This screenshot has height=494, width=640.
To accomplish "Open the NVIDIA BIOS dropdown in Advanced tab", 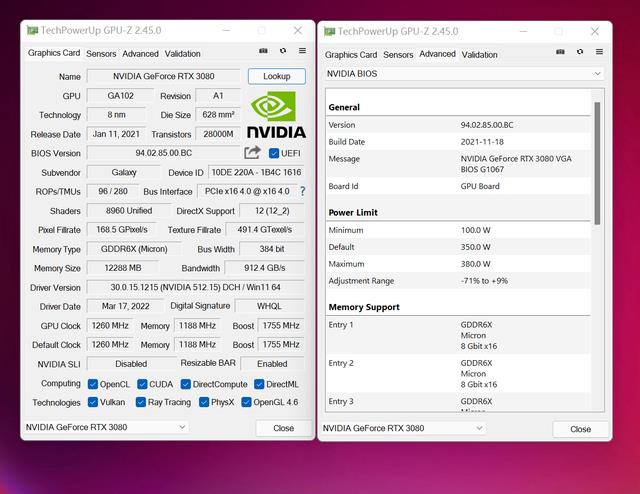I will pyautogui.click(x=464, y=74).
